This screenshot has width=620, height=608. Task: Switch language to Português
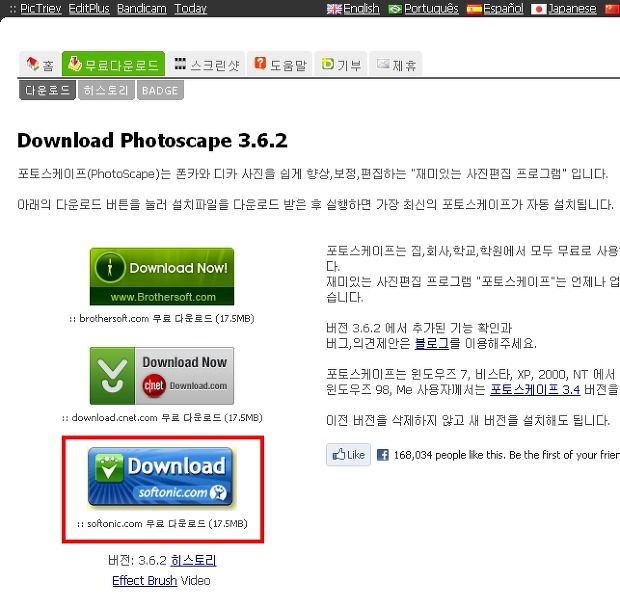point(431,8)
